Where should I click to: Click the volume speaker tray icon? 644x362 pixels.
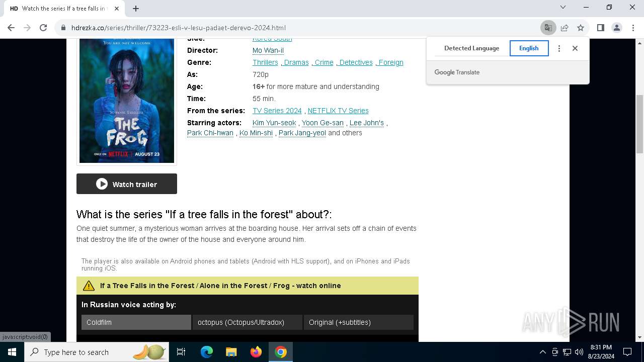click(579, 352)
